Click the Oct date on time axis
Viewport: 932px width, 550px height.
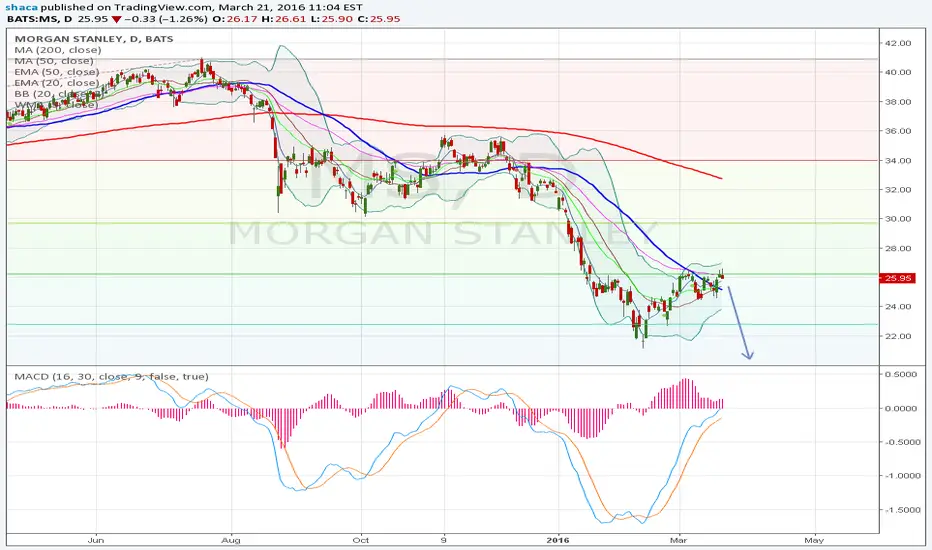pyautogui.click(x=360, y=540)
